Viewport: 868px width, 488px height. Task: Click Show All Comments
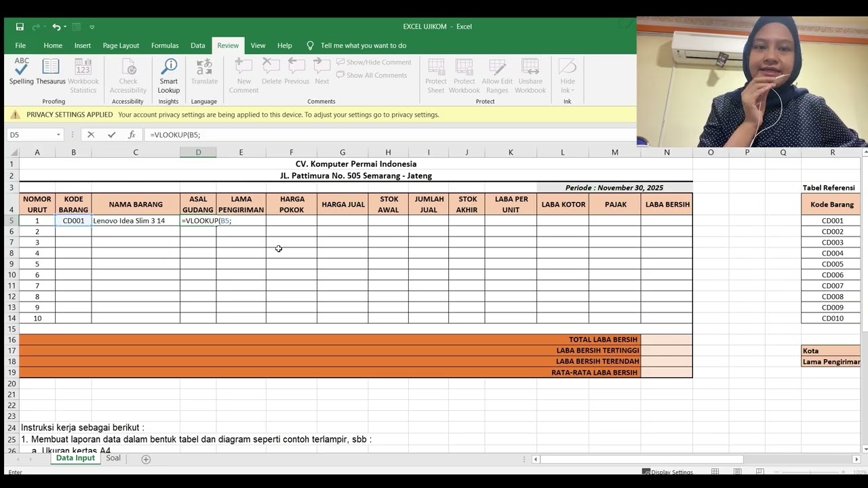pos(372,75)
